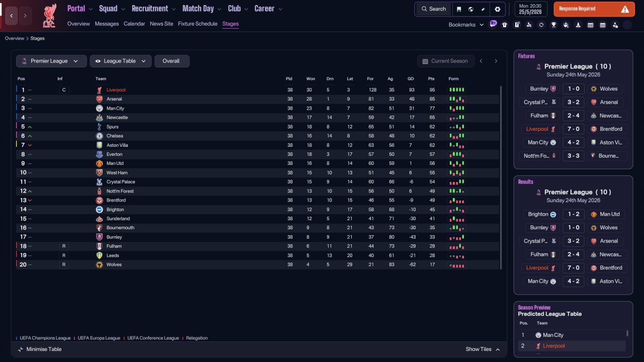Viewport: 644px width, 362px height.
Task: Click the shirt bookmark icon
Action: [505, 25]
